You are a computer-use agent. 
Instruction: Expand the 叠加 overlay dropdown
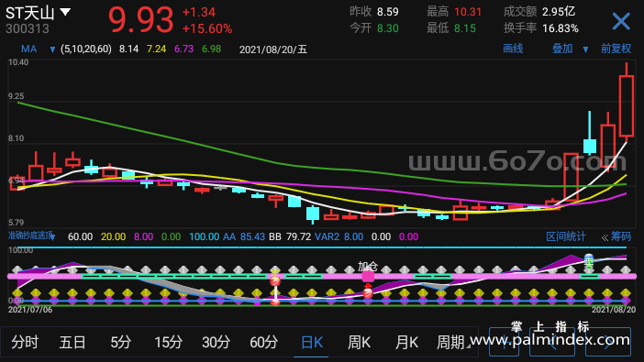coord(585,49)
